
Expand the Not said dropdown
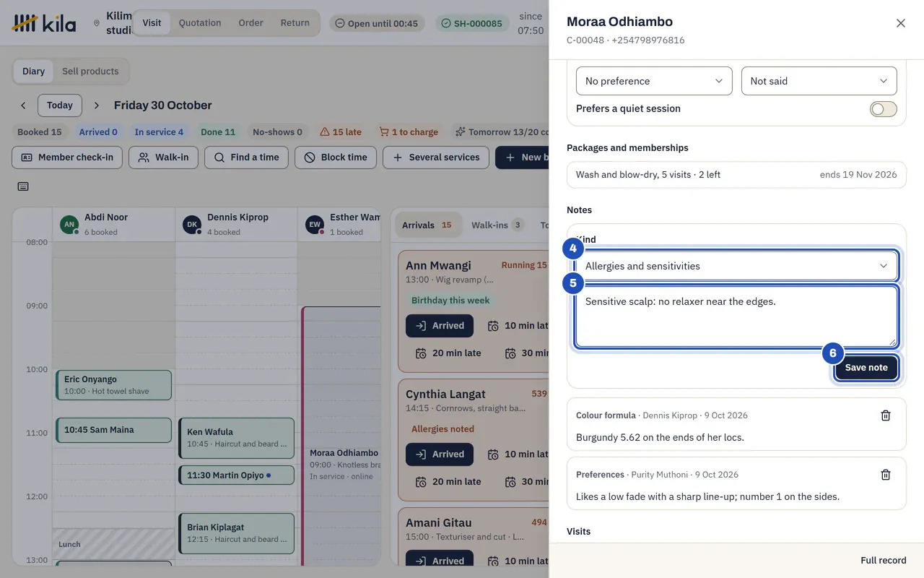(819, 81)
